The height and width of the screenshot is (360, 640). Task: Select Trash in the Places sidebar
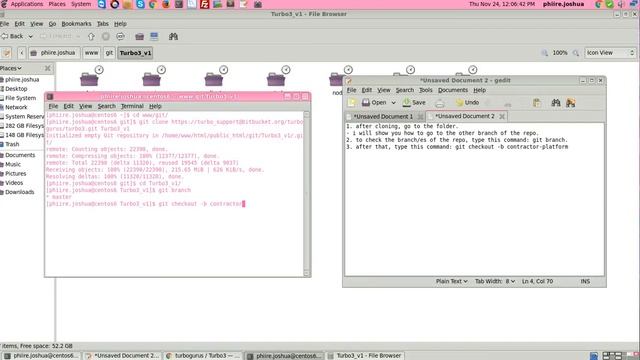(12, 144)
